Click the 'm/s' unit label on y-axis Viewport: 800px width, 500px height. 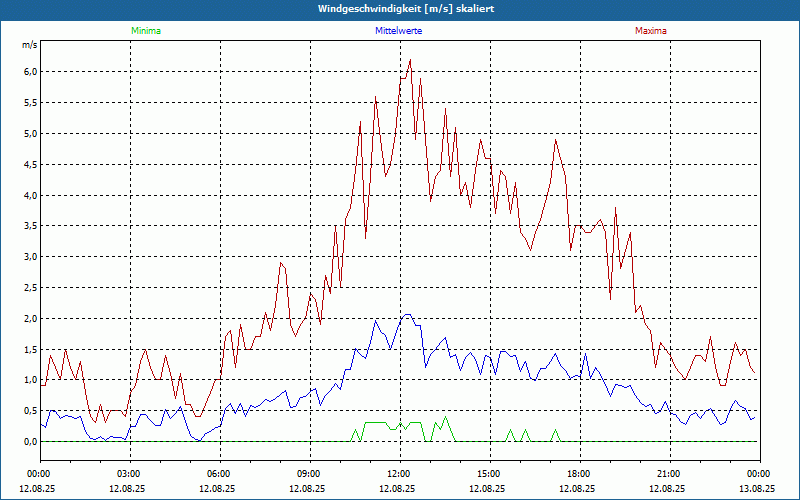coord(29,45)
